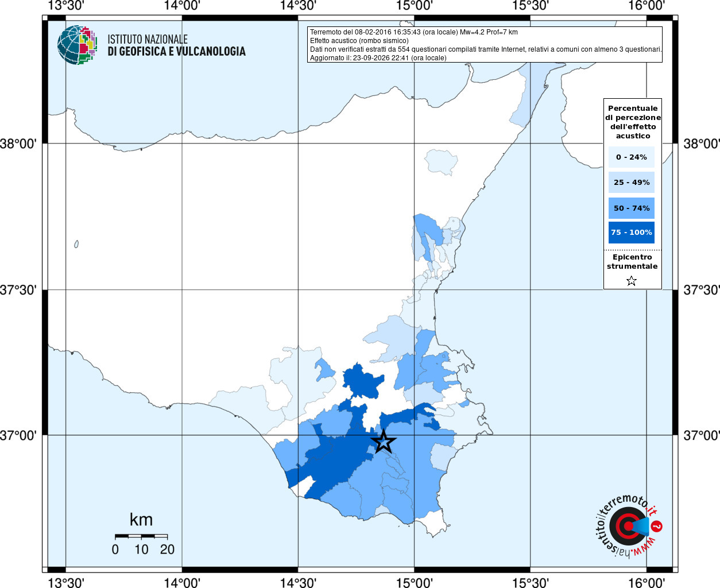This screenshot has height=588, width=720.
Task: Click the Istituto Nazionale di Geofisica text
Action: point(176,45)
